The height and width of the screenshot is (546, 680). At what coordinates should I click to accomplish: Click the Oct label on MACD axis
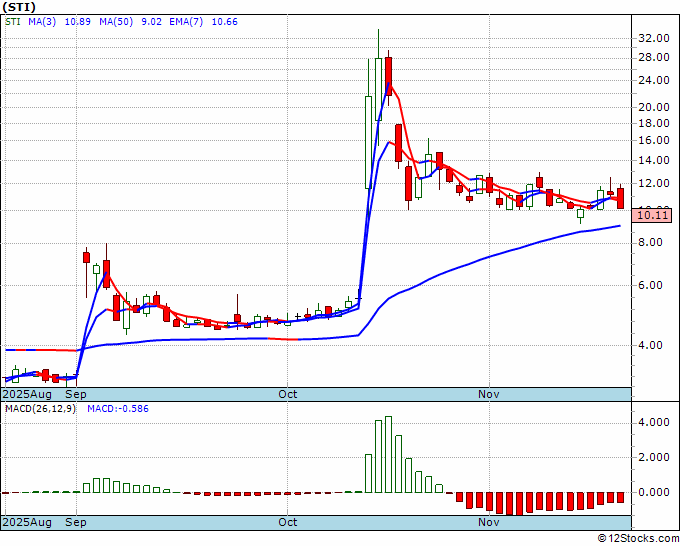288,522
